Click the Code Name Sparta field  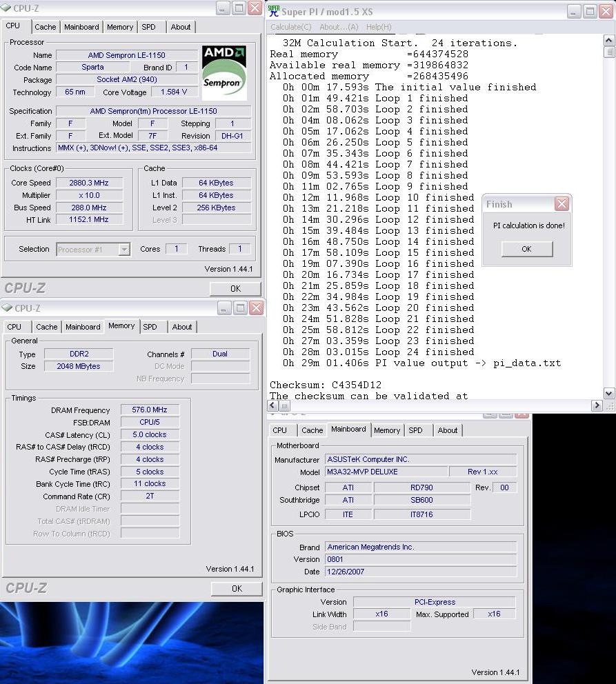click(93, 67)
